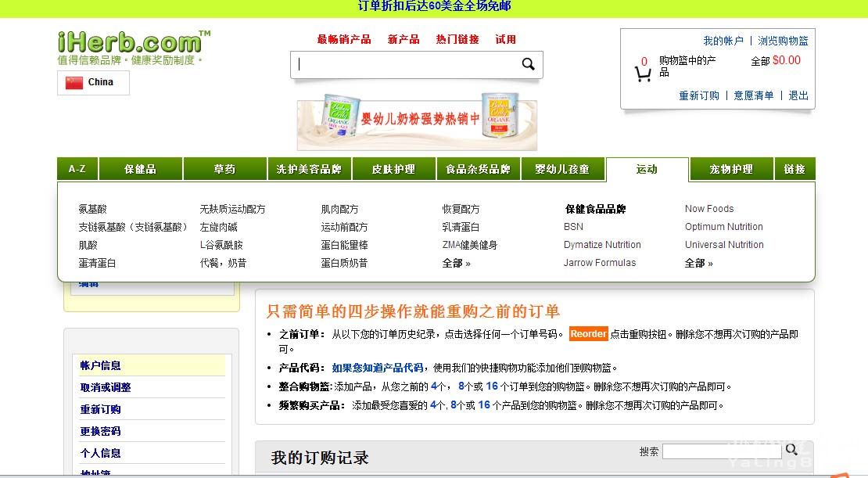Select 运动前配方 menu entry
This screenshot has height=478, width=868.
point(344,227)
